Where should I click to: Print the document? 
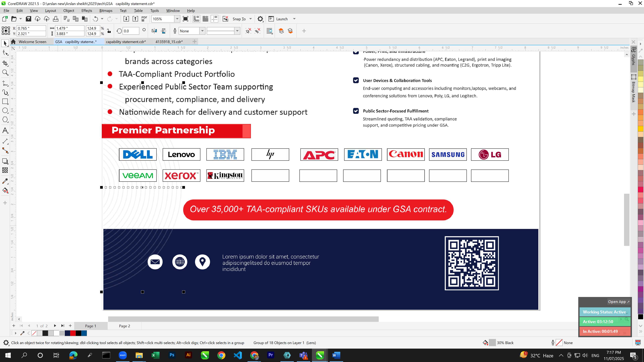(x=56, y=19)
